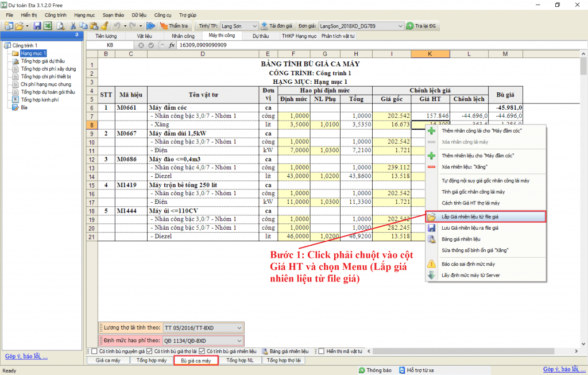
Task: Open the Đơn giá dropdown LangSon_2018XD_DG789
Action: [361, 26]
